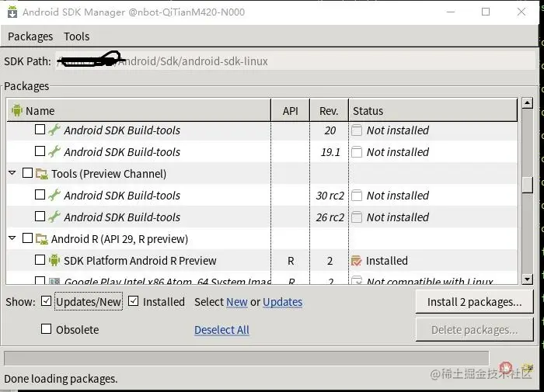
Task: Click the Deselect All link
Action: point(221,330)
